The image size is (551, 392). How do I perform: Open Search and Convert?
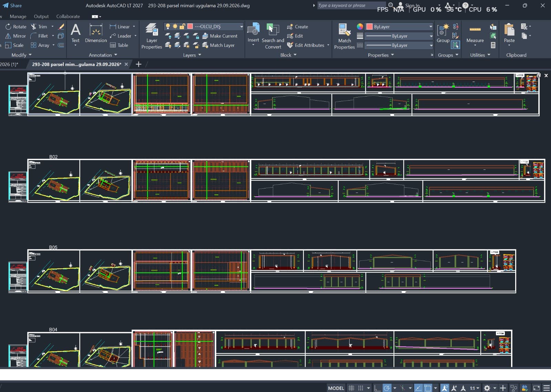click(273, 36)
